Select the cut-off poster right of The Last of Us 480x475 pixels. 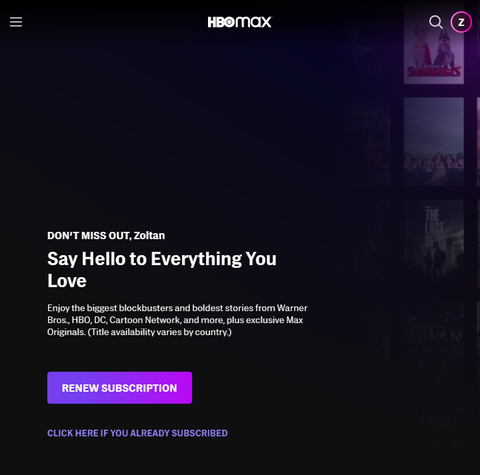pyautogui.click(x=478, y=243)
